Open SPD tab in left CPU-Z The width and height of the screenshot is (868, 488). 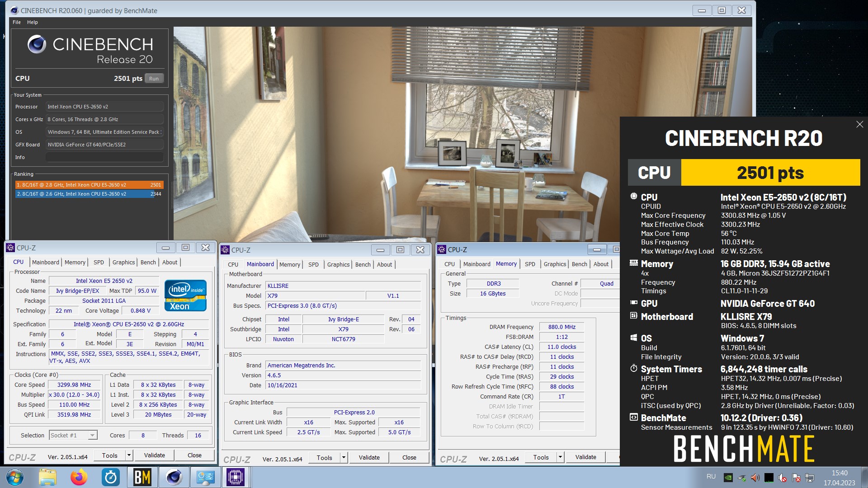click(99, 262)
